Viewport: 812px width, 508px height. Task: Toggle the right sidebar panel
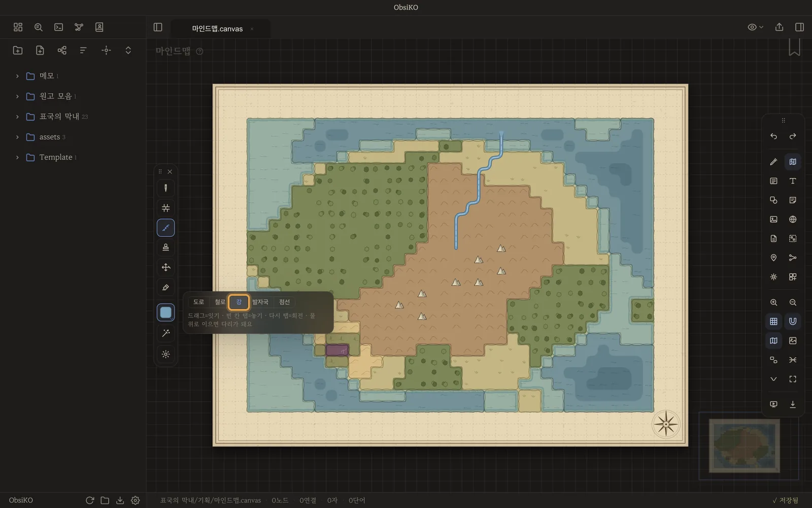click(799, 27)
